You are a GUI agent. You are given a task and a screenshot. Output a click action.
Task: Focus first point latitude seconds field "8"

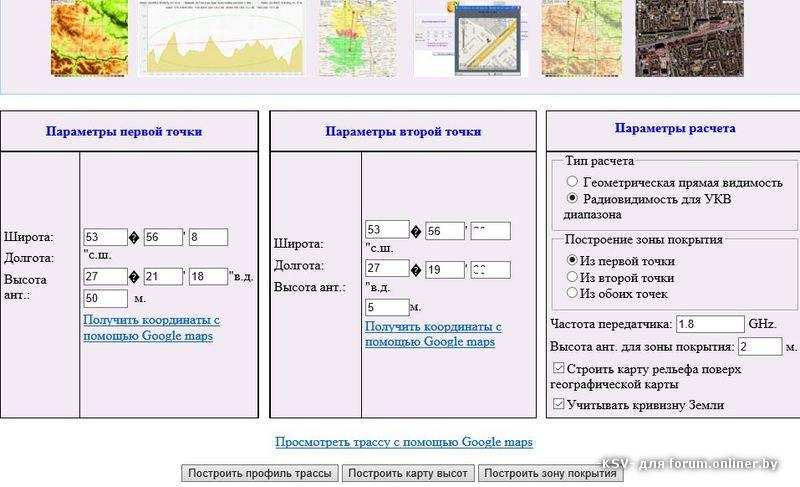pyautogui.click(x=208, y=237)
